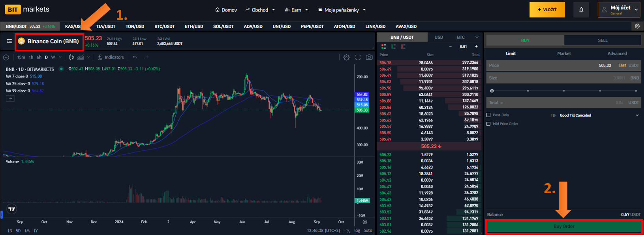Switch to the SELL tab
Image resolution: width=644 pixels, height=235 pixels.
(602, 40)
